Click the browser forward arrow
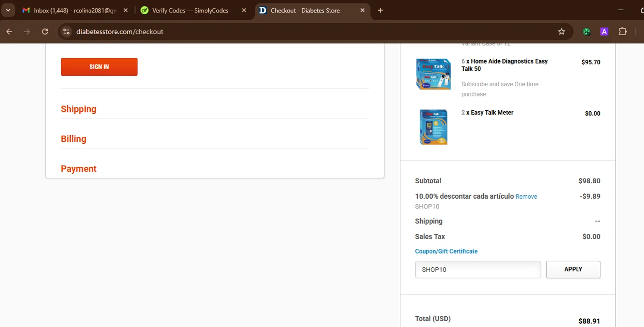Image resolution: width=644 pixels, height=327 pixels. coord(27,32)
